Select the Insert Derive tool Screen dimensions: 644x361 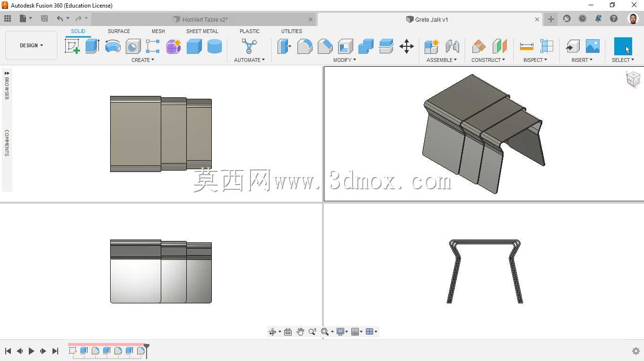tap(573, 46)
